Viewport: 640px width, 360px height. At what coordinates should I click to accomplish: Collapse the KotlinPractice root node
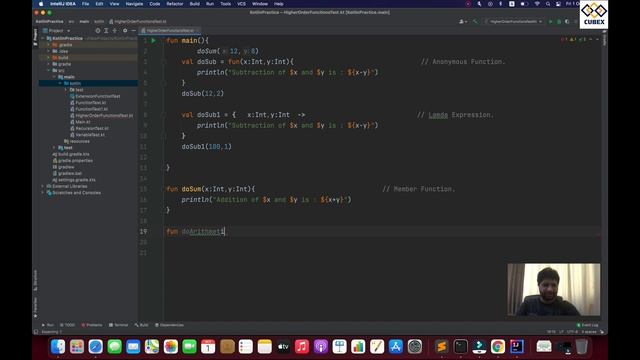pyautogui.click(x=43, y=38)
